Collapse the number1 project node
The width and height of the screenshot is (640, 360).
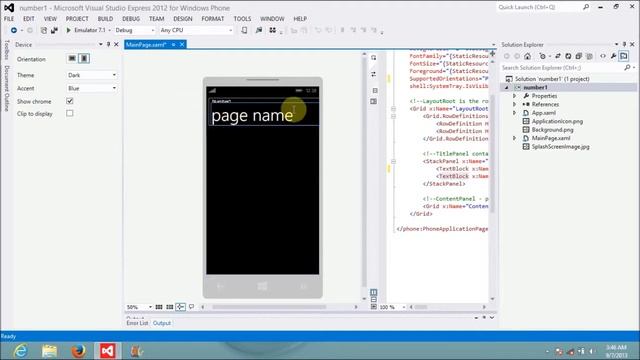click(507, 87)
